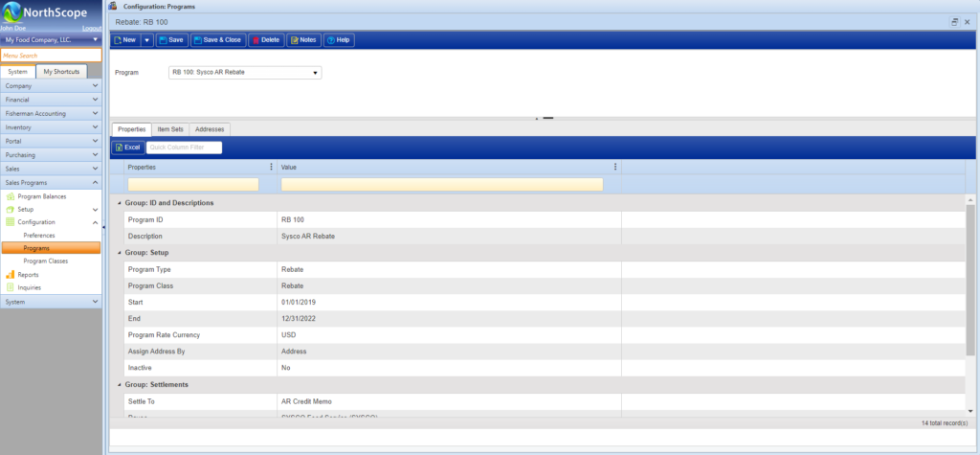Open the Reports sidebar item
This screenshot has height=455, width=980.
(x=29, y=274)
